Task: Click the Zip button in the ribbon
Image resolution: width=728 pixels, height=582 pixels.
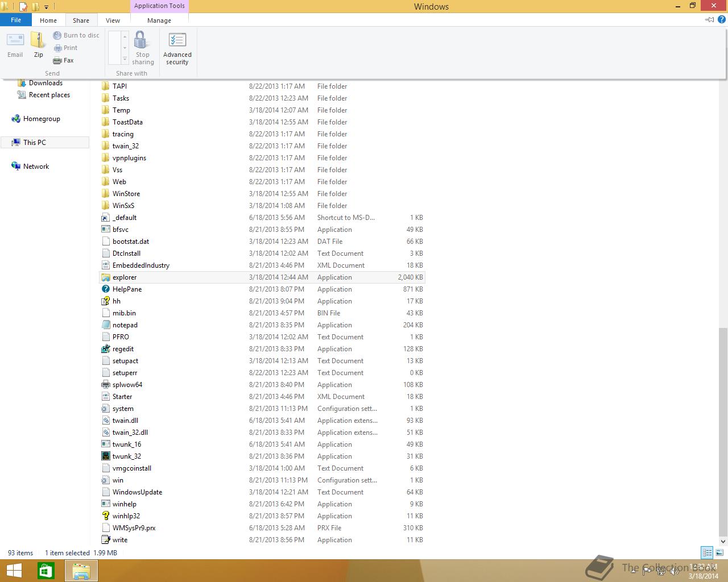Action: tap(38, 45)
